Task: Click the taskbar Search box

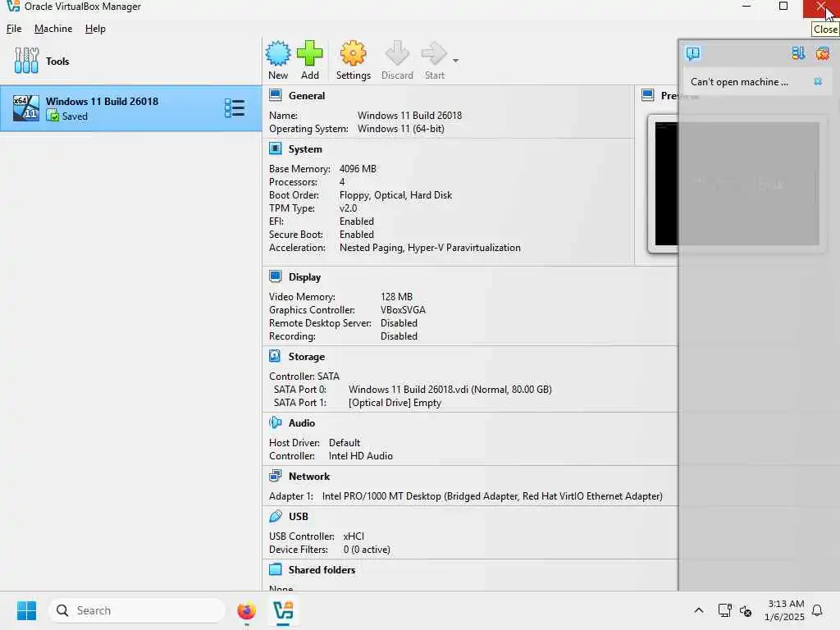Action: tap(137, 610)
